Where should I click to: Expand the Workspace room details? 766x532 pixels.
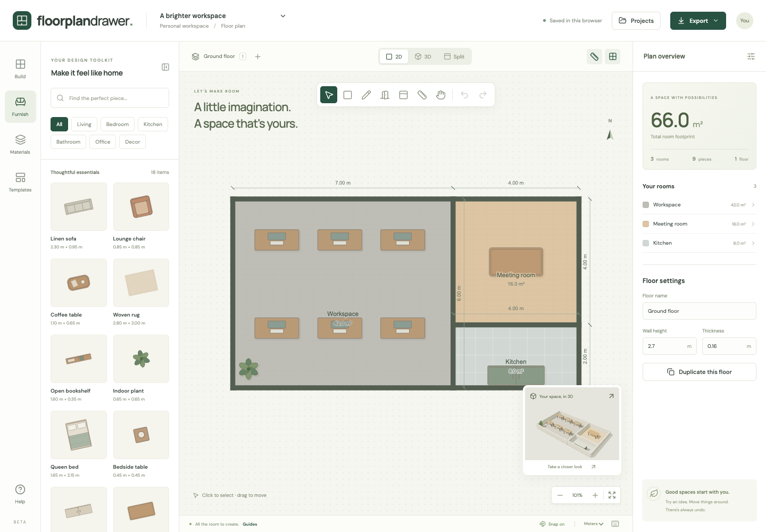(x=699, y=205)
